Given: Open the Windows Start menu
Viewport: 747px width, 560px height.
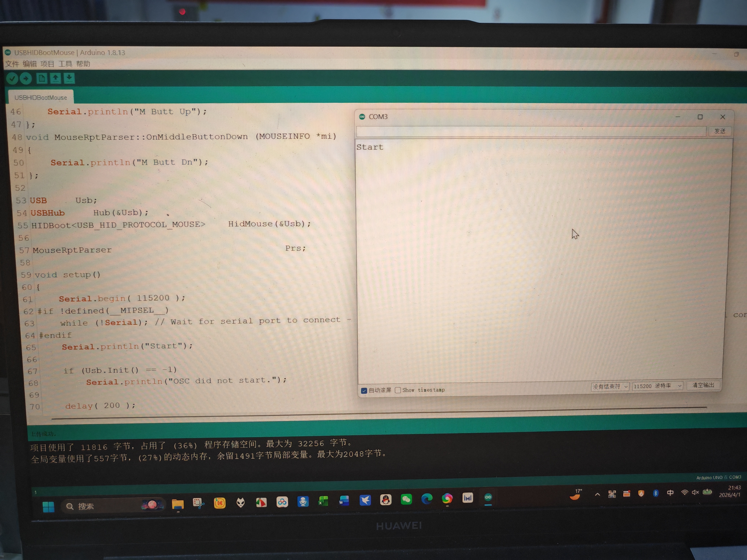Looking at the screenshot, I should click(x=48, y=507).
